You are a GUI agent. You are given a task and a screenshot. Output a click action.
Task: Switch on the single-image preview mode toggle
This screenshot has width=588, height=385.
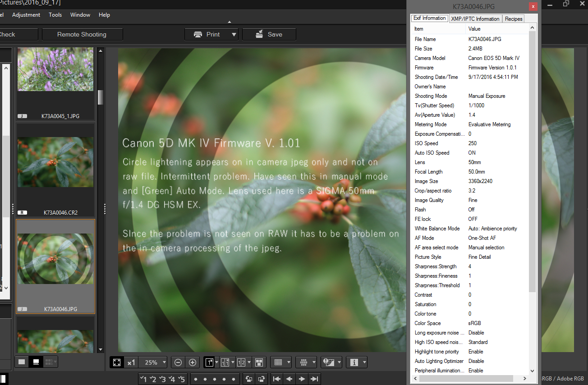coord(209,362)
